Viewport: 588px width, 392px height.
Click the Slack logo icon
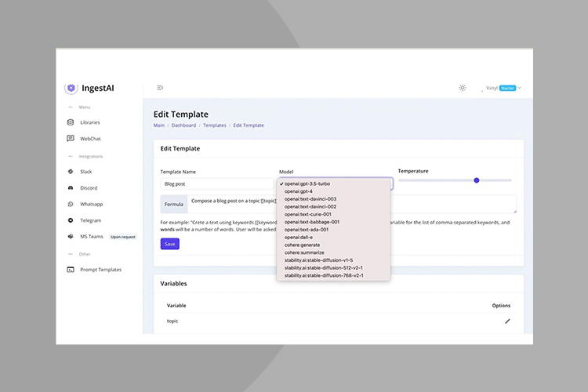[x=71, y=172]
